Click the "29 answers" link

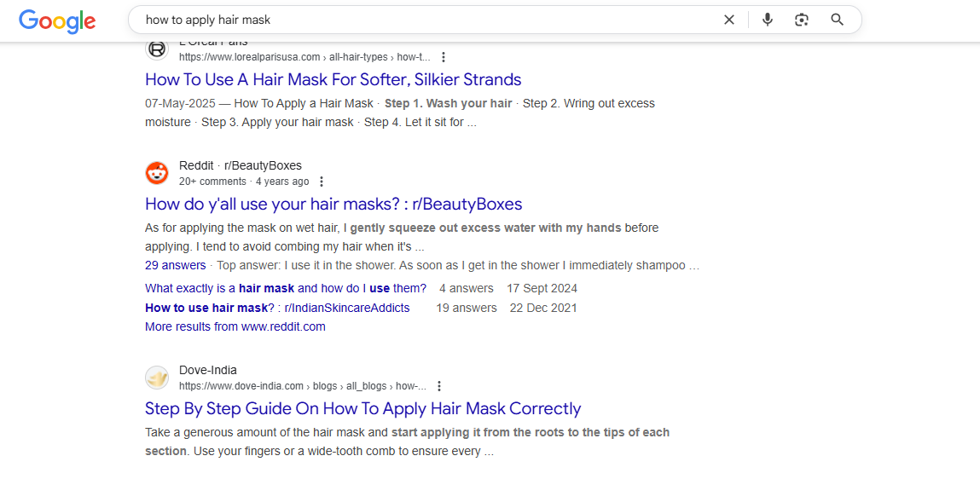pyautogui.click(x=175, y=265)
